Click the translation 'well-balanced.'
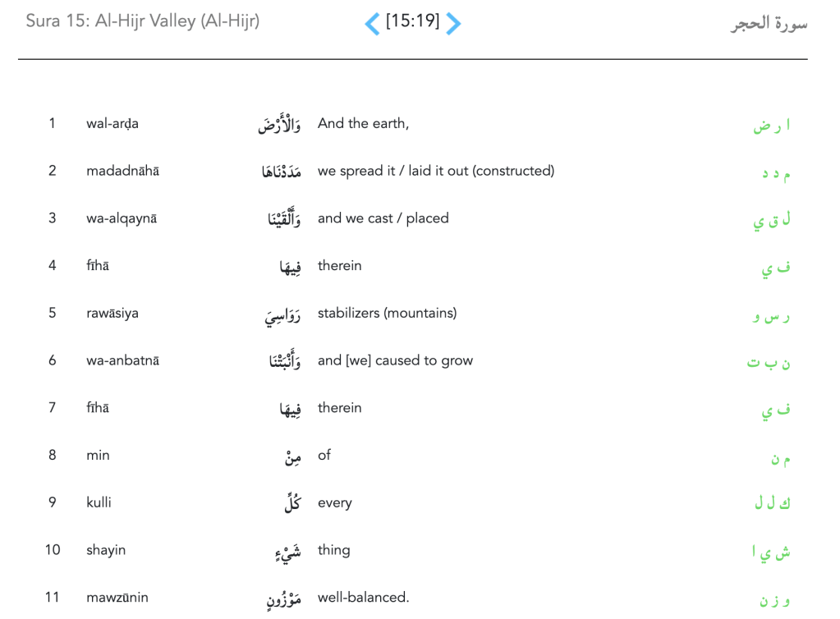The image size is (840, 619). pos(364,597)
